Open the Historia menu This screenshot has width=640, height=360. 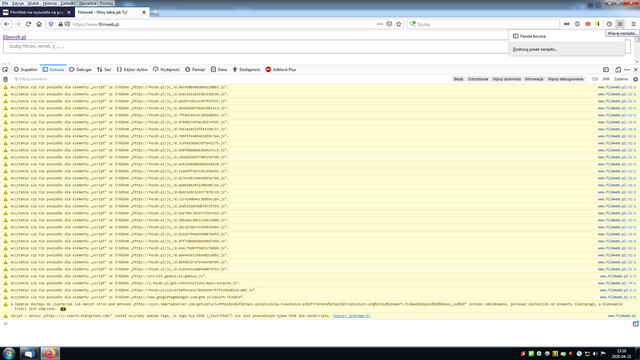coord(50,3)
